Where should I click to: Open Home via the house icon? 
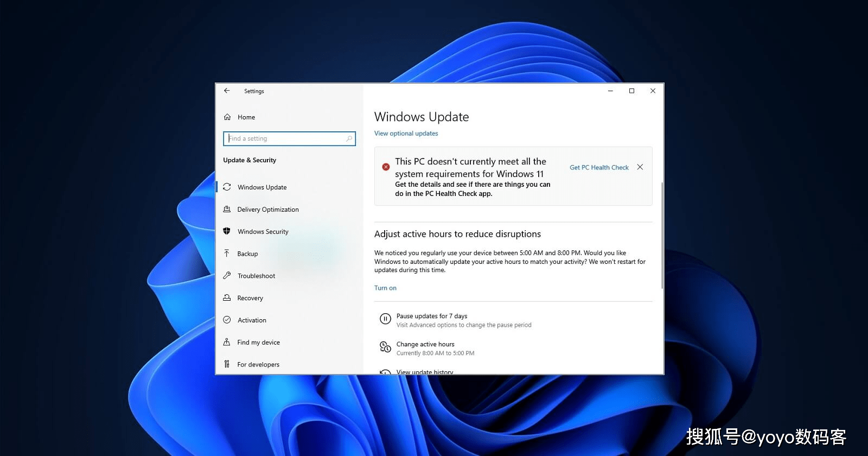coord(227,117)
